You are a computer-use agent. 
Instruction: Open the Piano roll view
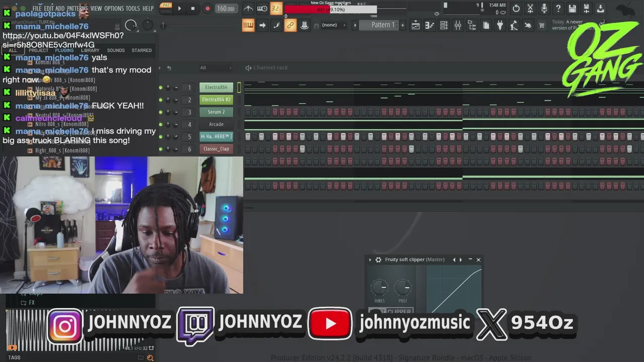pyautogui.click(x=430, y=25)
